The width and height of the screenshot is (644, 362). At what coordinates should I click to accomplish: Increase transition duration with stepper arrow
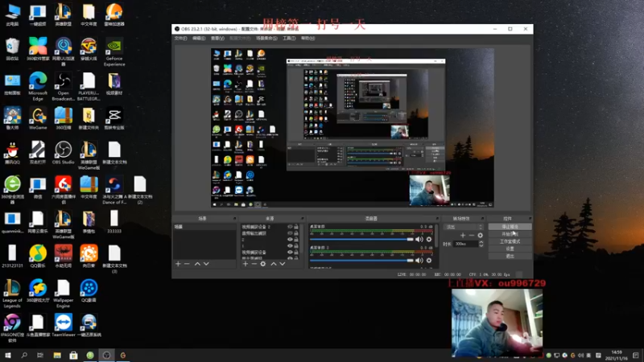[481, 242]
